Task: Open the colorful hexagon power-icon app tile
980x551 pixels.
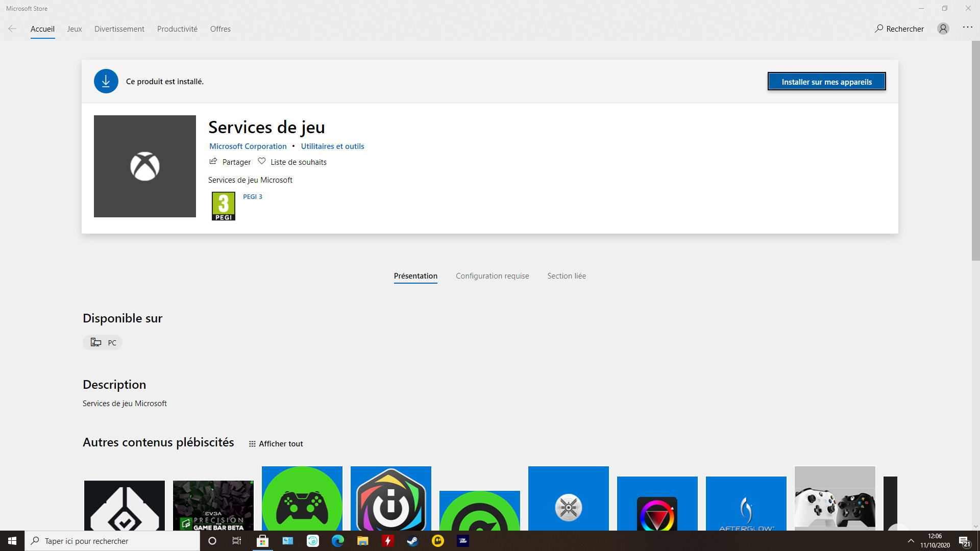Action: point(391,498)
